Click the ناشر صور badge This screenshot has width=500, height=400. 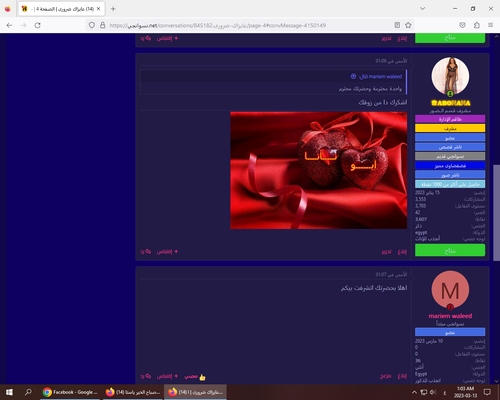coord(450,175)
